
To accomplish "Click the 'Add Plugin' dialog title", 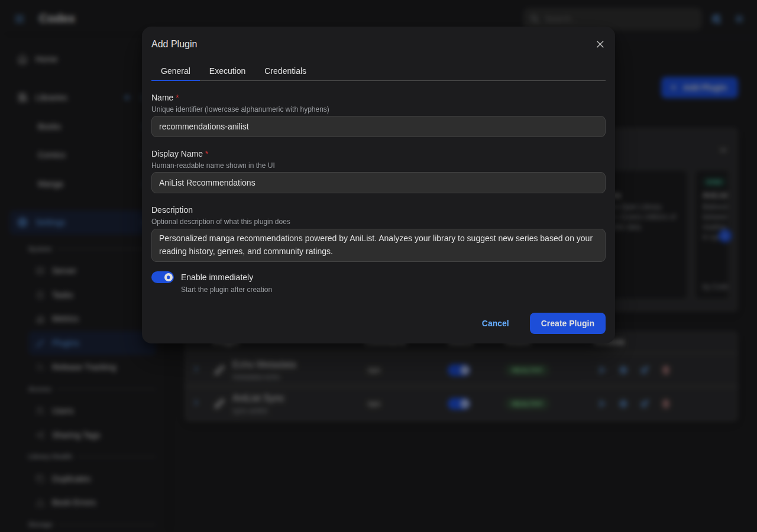I will [x=174, y=44].
